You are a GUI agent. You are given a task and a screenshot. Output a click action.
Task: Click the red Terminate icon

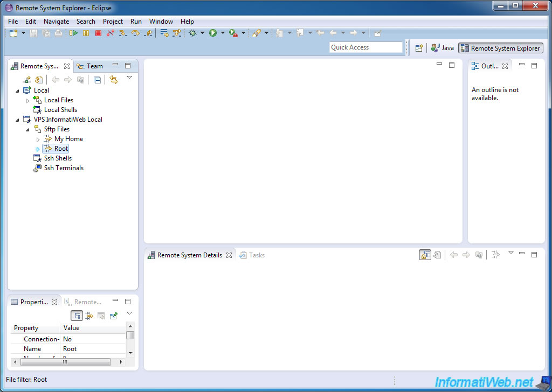tap(99, 33)
